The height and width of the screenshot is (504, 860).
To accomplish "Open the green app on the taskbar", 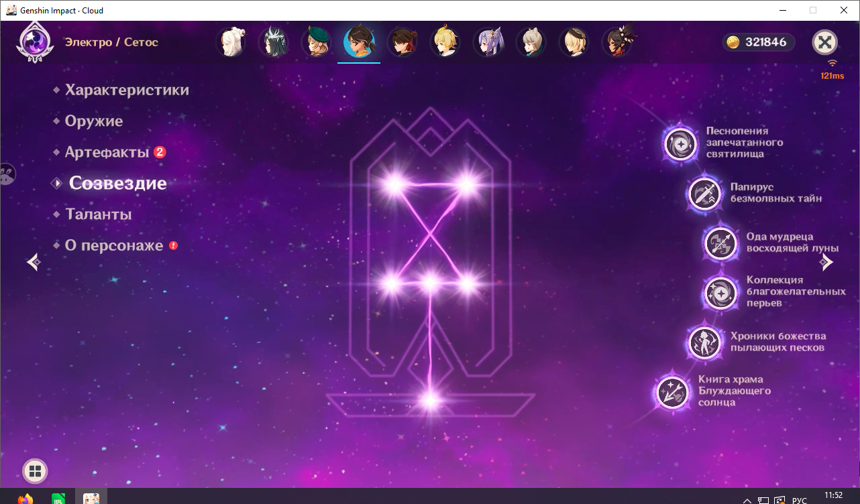I will pyautogui.click(x=59, y=499).
